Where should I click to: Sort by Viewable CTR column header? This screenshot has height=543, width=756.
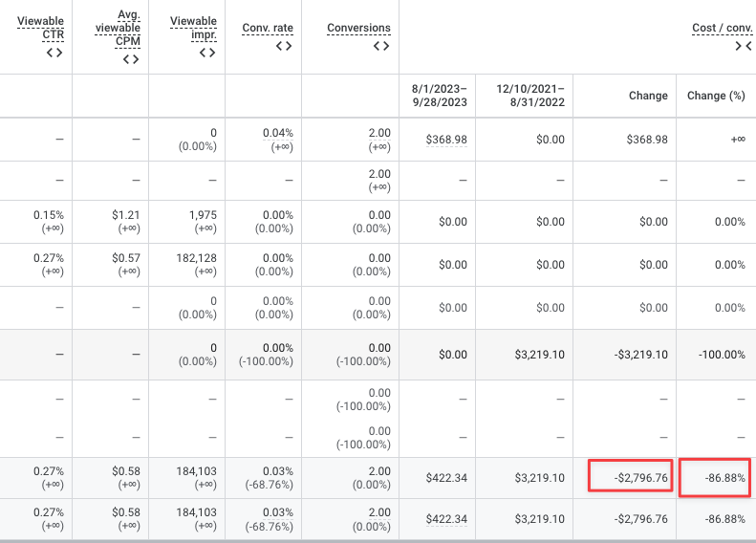[x=40, y=28]
